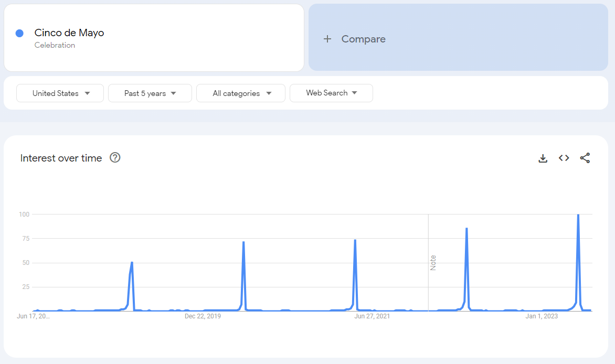Open the Past 5 years time dropdown

pos(150,93)
